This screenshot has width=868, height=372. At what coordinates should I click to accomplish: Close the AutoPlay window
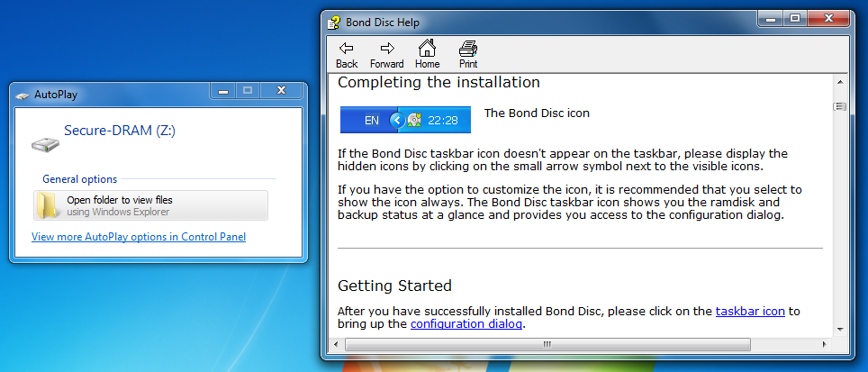tap(281, 90)
